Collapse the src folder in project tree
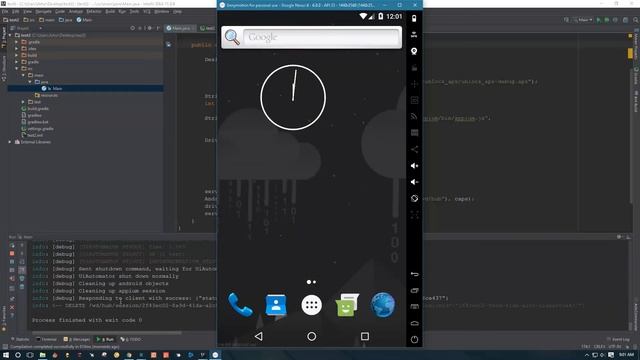The image size is (640, 360). click(17, 69)
